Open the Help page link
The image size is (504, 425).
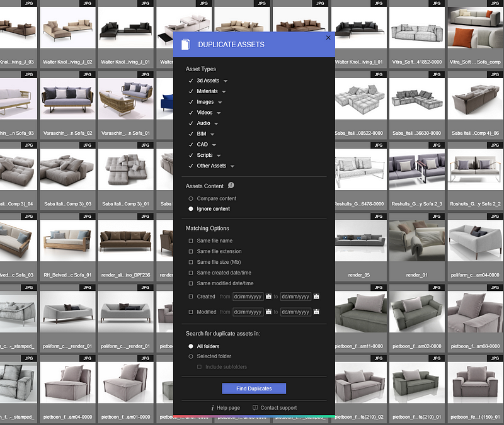click(x=228, y=407)
